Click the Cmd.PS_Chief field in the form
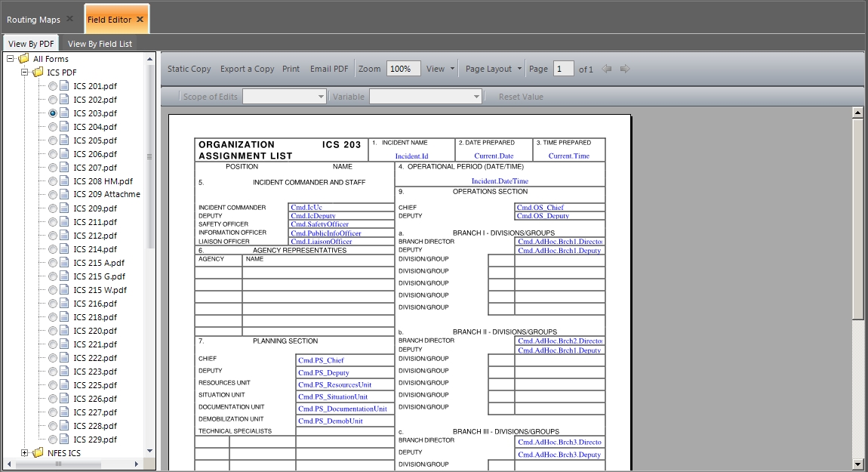868x472 pixels. pyautogui.click(x=345, y=360)
